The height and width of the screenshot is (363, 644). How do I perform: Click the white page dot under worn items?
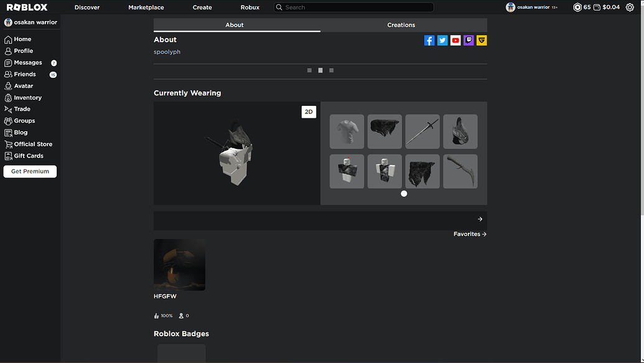(404, 194)
